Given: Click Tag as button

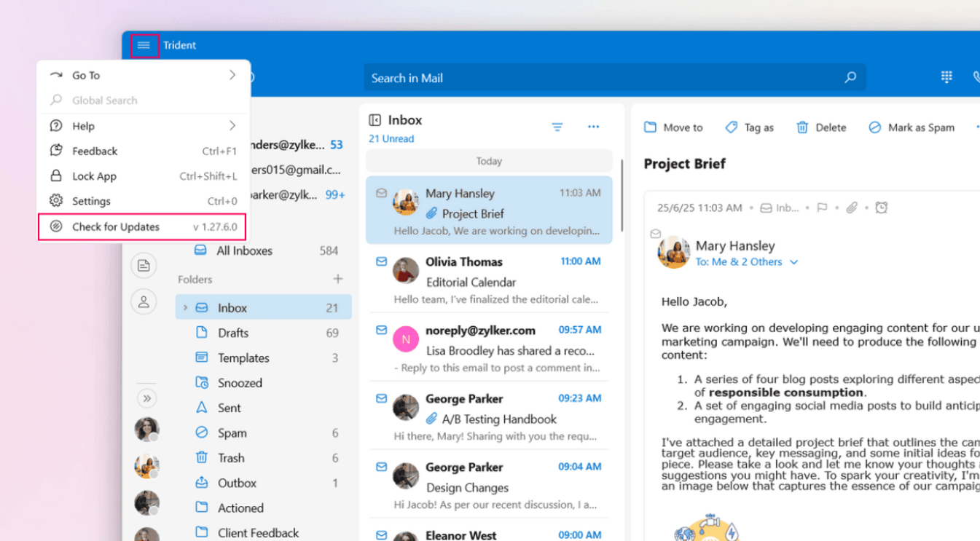Looking at the screenshot, I should 749,127.
